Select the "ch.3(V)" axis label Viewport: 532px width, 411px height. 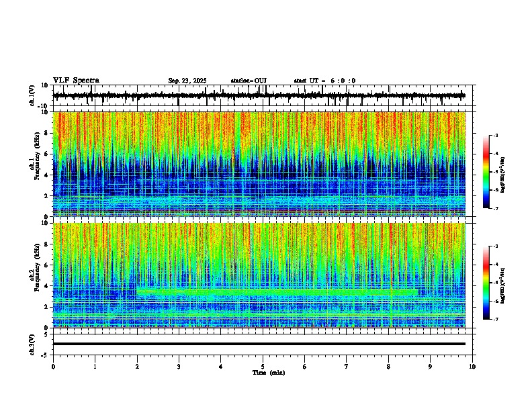(32, 345)
